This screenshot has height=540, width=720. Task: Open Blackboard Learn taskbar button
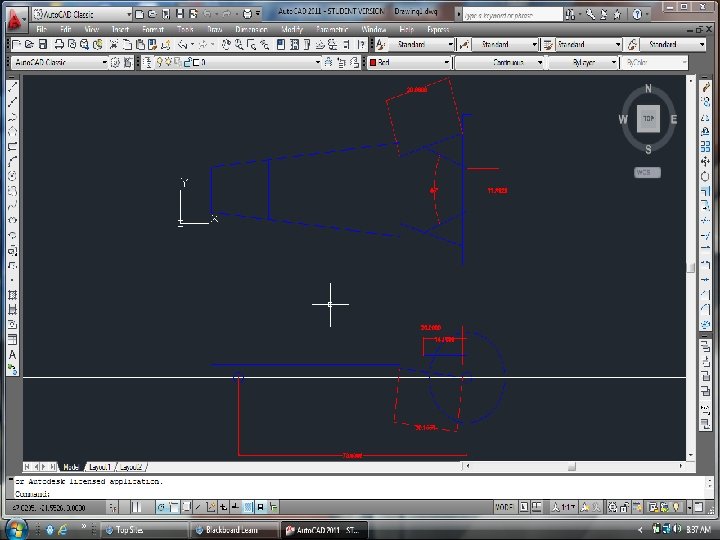click(236, 530)
